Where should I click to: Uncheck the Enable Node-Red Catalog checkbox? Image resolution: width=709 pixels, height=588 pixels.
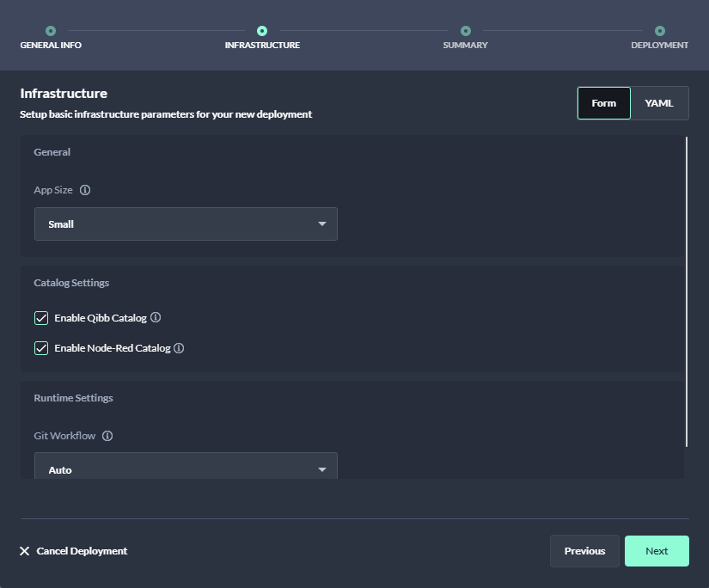pyautogui.click(x=41, y=348)
